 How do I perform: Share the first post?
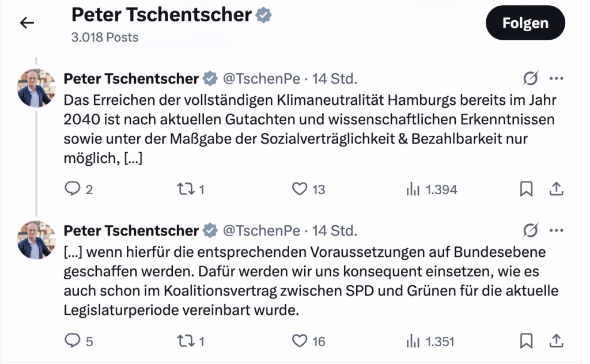556,189
